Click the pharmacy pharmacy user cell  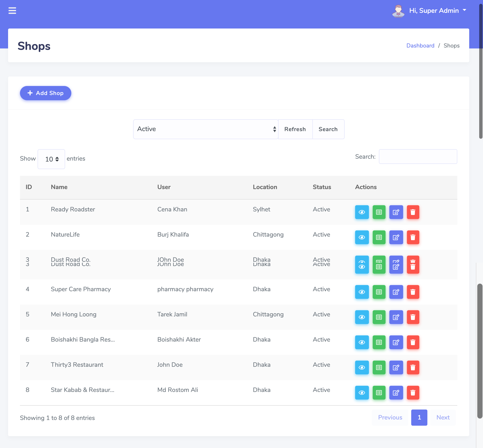[x=185, y=289]
